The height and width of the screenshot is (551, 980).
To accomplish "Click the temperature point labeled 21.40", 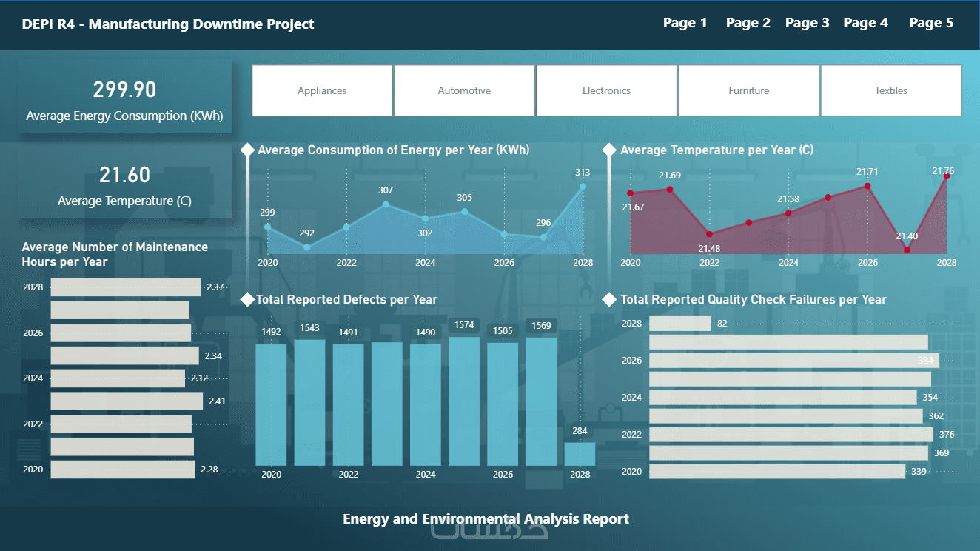I will click(907, 250).
